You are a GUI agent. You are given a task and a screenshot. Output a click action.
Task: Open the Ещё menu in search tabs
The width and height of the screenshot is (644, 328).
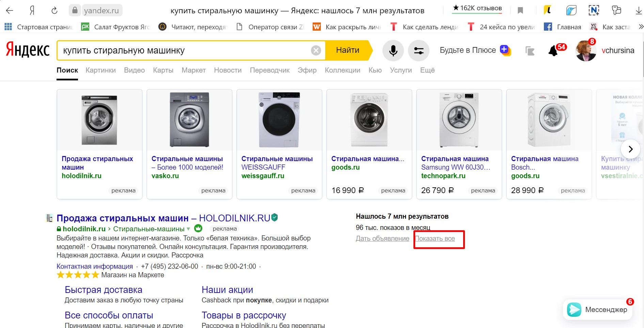point(427,70)
